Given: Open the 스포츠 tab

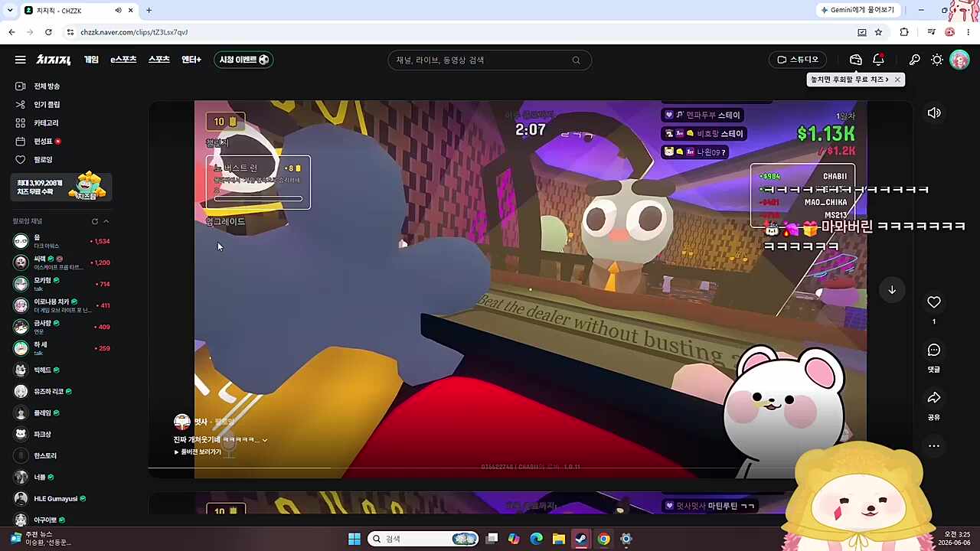Looking at the screenshot, I should [158, 60].
